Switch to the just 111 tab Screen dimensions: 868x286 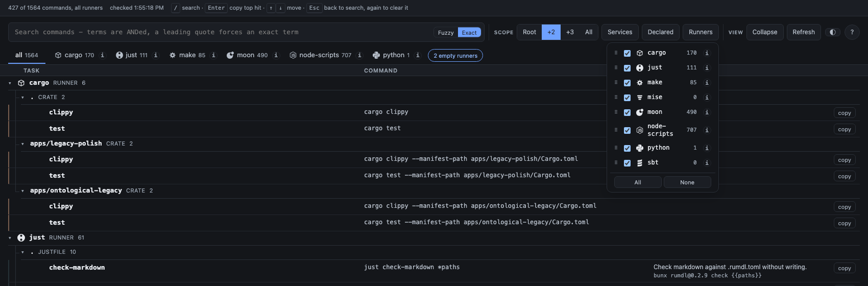[x=132, y=55]
